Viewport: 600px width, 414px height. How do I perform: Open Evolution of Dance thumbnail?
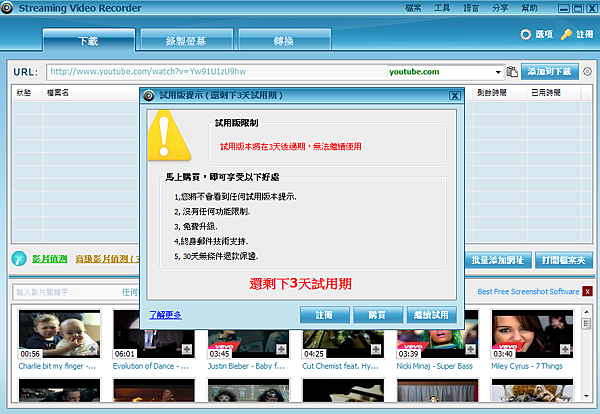click(x=154, y=334)
